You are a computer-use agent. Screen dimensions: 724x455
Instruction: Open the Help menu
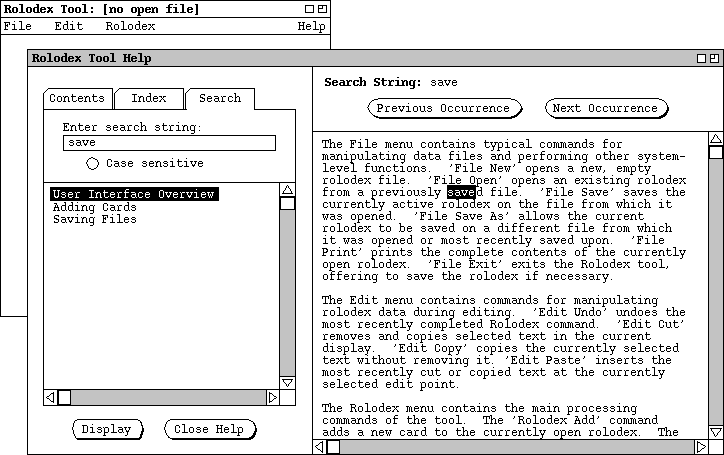[311, 26]
